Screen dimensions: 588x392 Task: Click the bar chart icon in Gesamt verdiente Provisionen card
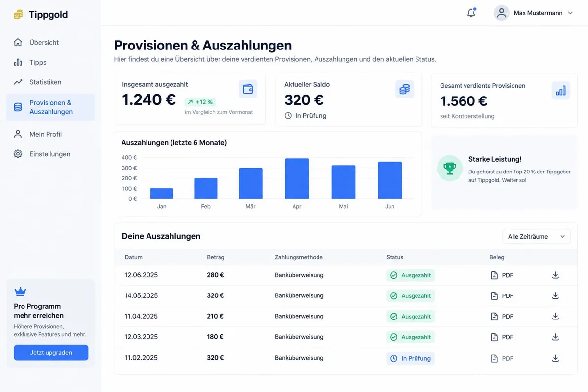click(561, 91)
